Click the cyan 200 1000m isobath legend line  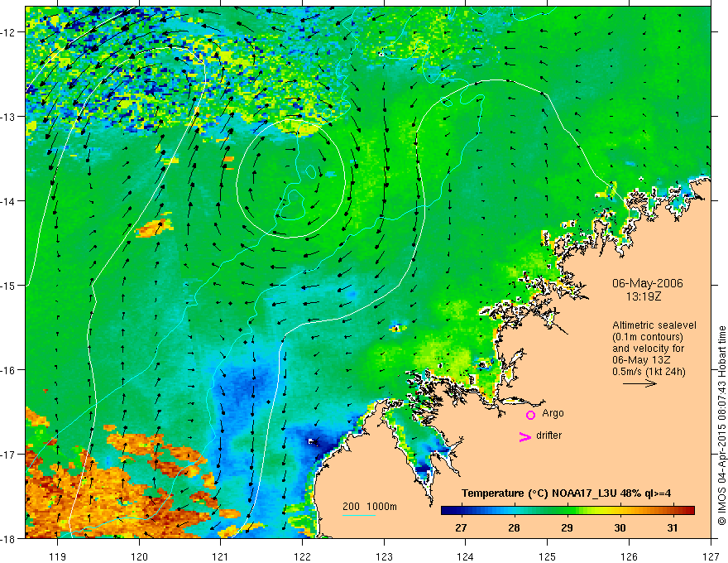(x=359, y=515)
